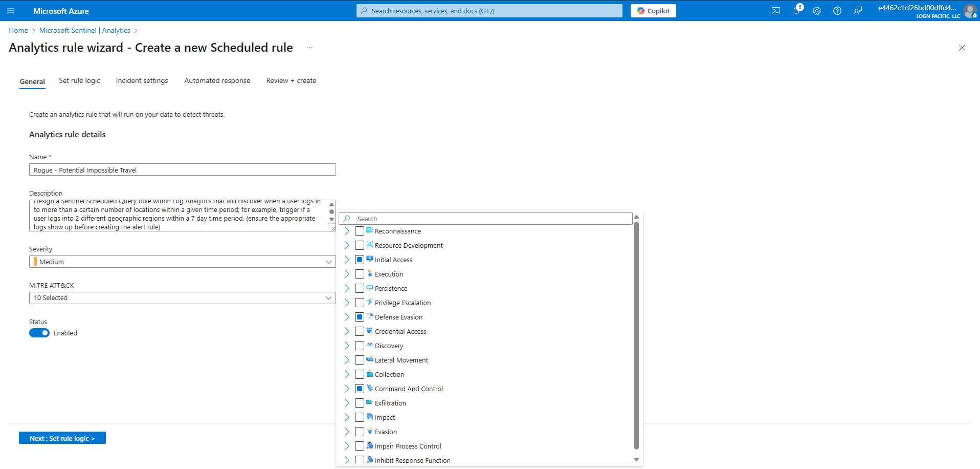Click the Copilot button
The height and width of the screenshot is (469, 980).
coord(653,11)
